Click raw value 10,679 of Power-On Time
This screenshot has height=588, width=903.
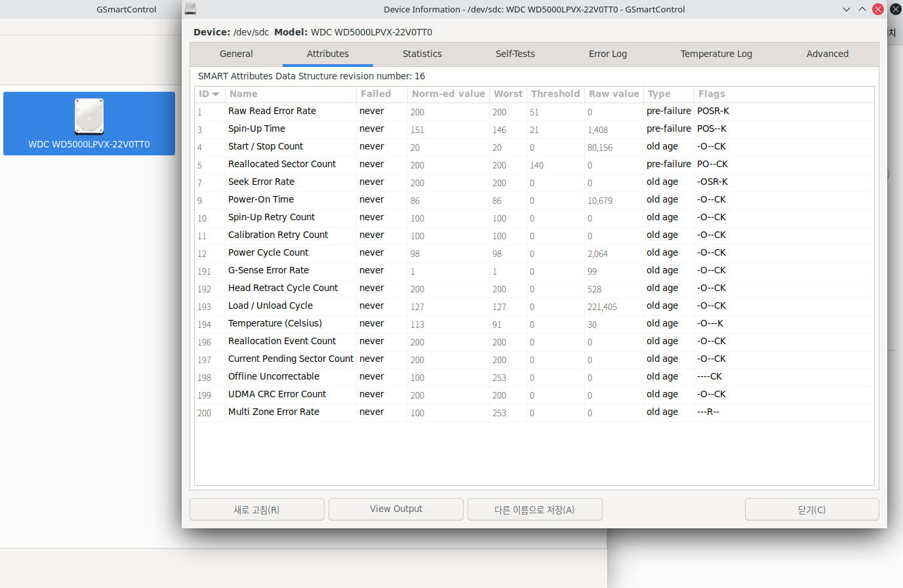(x=600, y=201)
